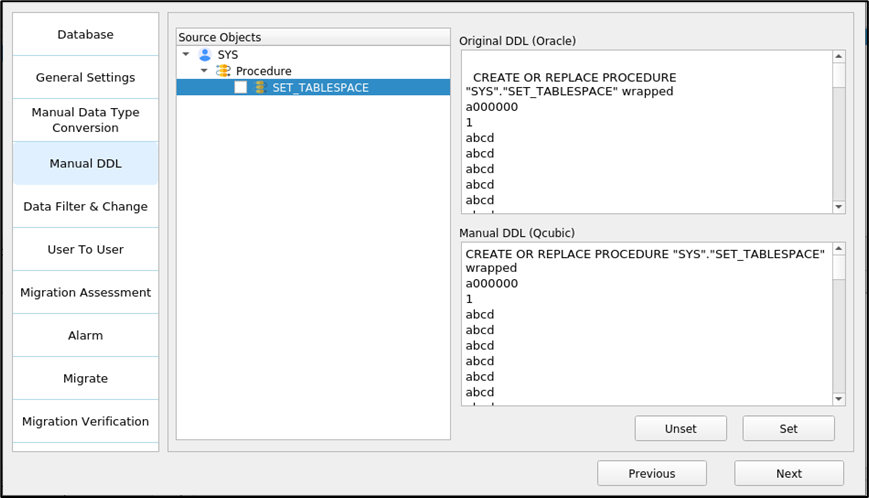Go to Data Filter & Change tab
869x498 pixels.
pyautogui.click(x=85, y=206)
